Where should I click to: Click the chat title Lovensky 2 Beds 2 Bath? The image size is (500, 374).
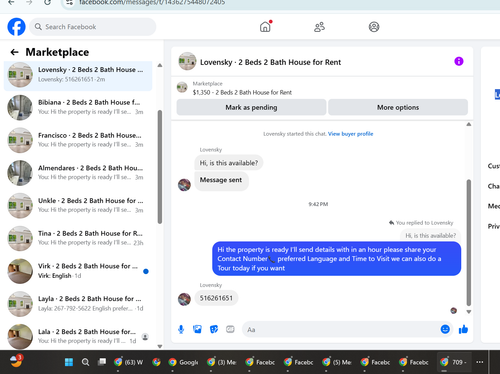[x=270, y=62]
